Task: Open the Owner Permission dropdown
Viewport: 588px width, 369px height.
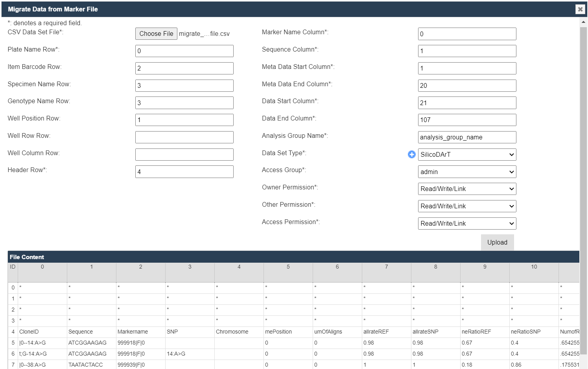Action: click(467, 189)
